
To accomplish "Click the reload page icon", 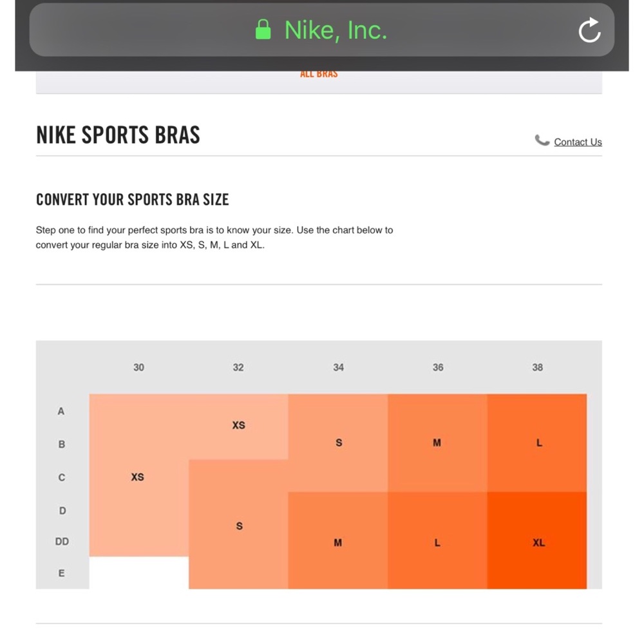I will pos(589,30).
